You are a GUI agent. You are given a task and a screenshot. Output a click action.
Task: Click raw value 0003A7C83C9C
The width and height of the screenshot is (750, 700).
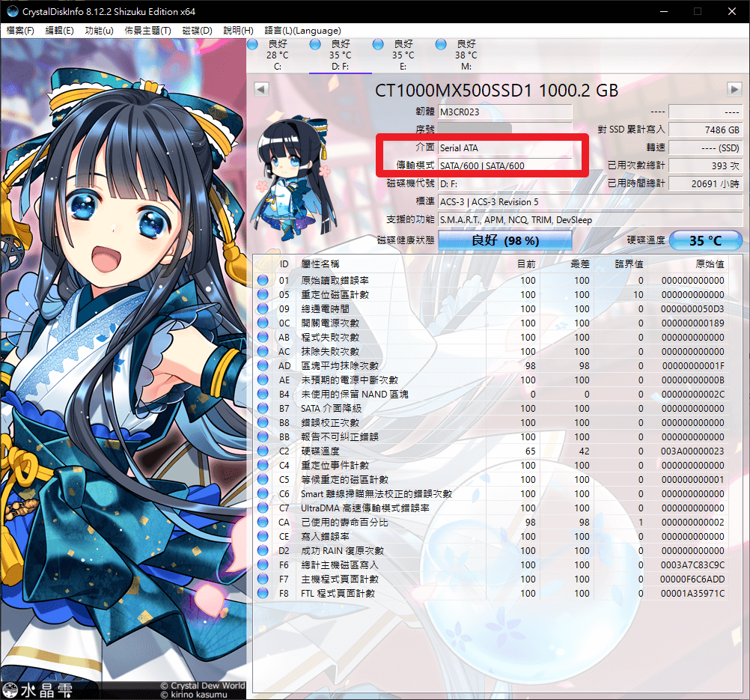coord(692,564)
